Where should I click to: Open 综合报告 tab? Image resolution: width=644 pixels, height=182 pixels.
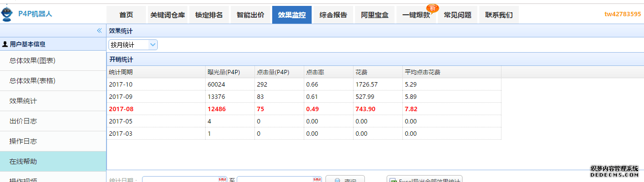(x=333, y=15)
